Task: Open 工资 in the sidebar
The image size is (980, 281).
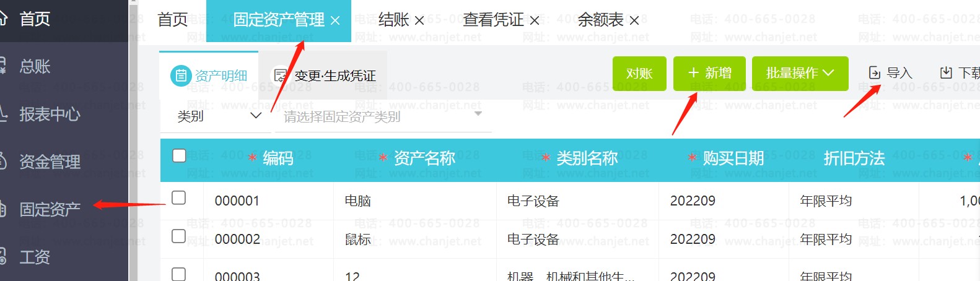Action: pos(35,257)
